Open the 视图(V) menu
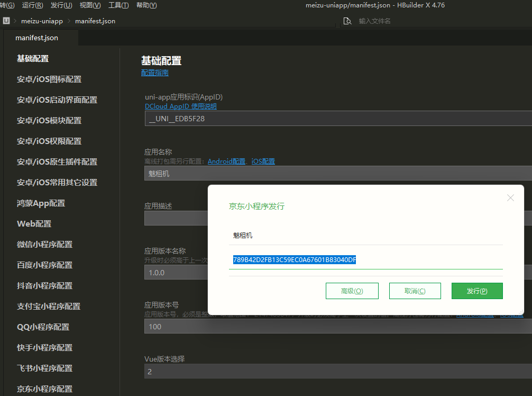 90,5
